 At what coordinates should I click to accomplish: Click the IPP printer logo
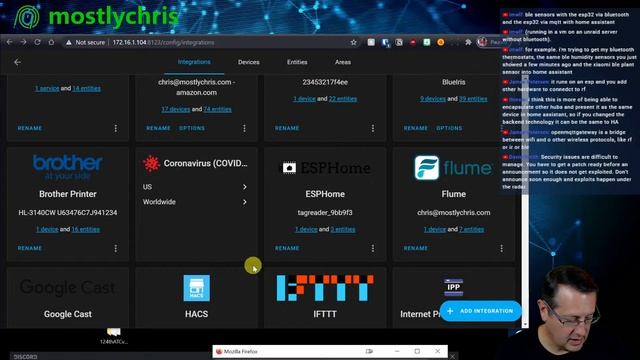(x=453, y=287)
